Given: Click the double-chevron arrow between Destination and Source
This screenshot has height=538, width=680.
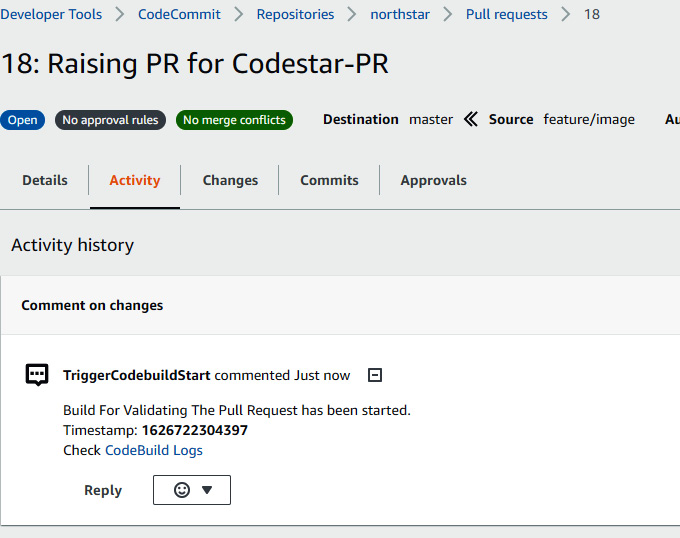Looking at the screenshot, I should tap(471, 119).
